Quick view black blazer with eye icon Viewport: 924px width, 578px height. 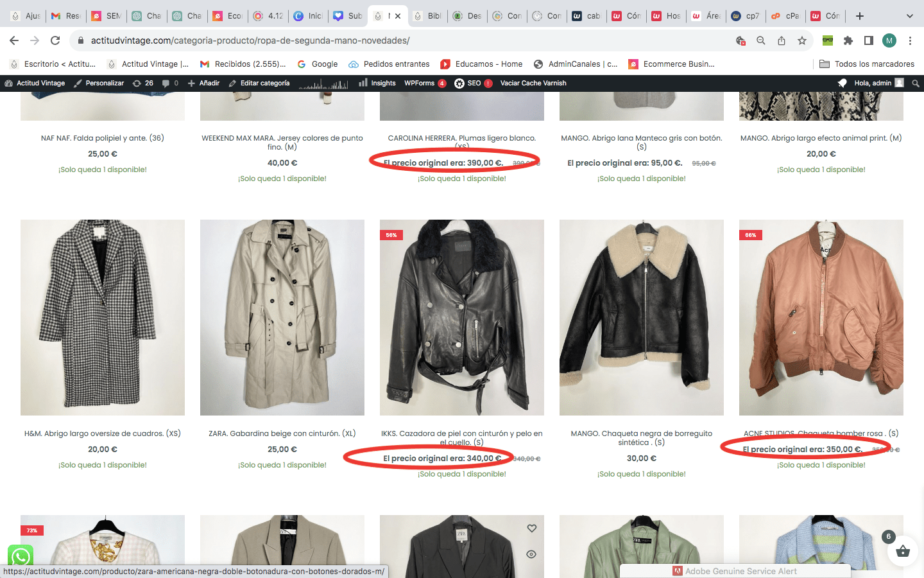(531, 554)
